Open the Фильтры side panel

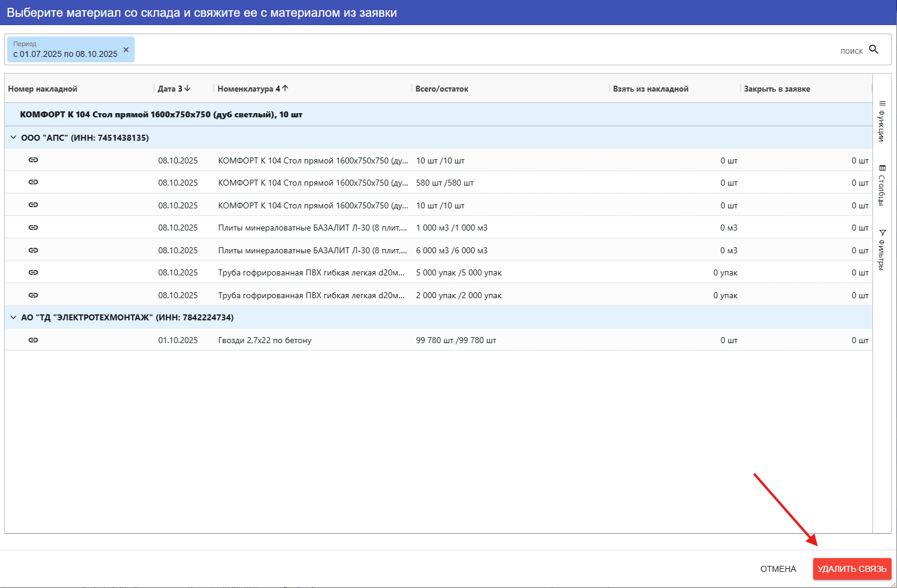coord(882,250)
